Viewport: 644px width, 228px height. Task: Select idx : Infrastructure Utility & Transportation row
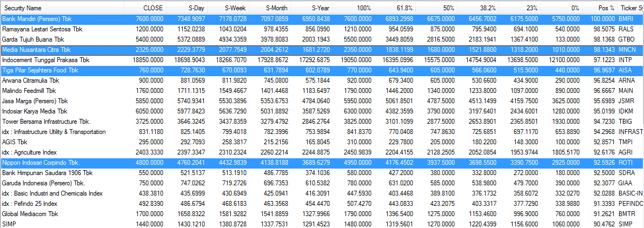pos(322,132)
